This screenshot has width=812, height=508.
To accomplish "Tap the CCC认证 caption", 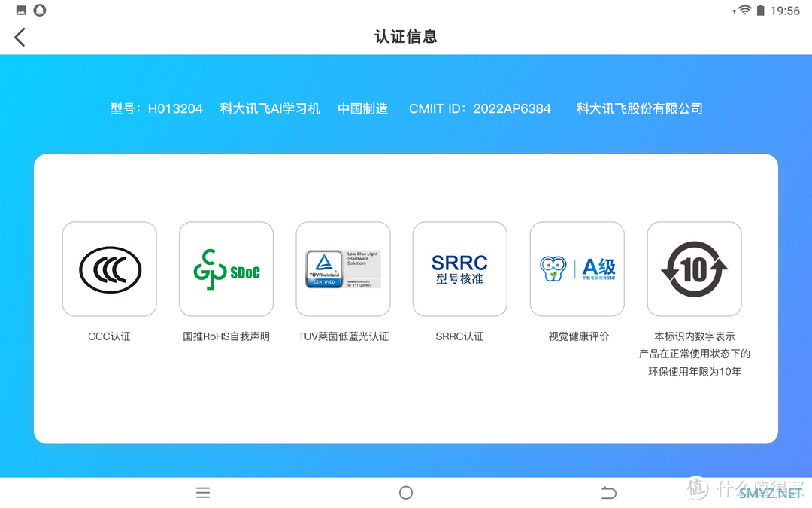I will pos(109,336).
